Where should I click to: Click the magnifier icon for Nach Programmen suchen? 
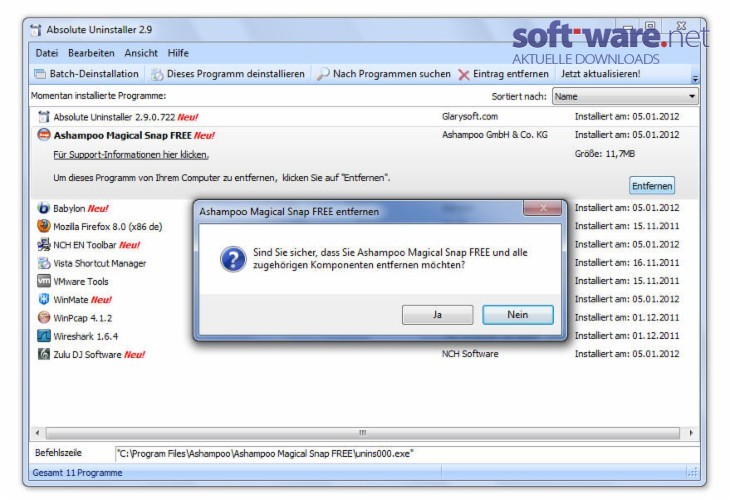323,74
